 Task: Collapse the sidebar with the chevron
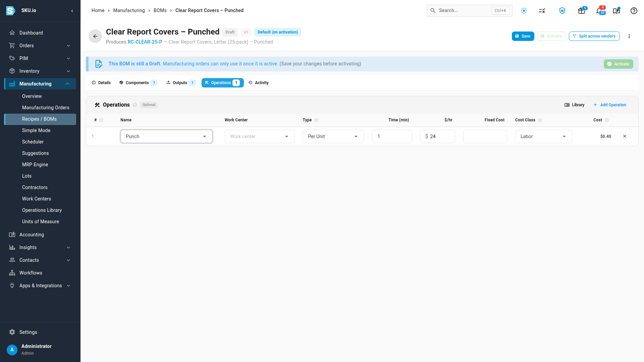[72, 11]
